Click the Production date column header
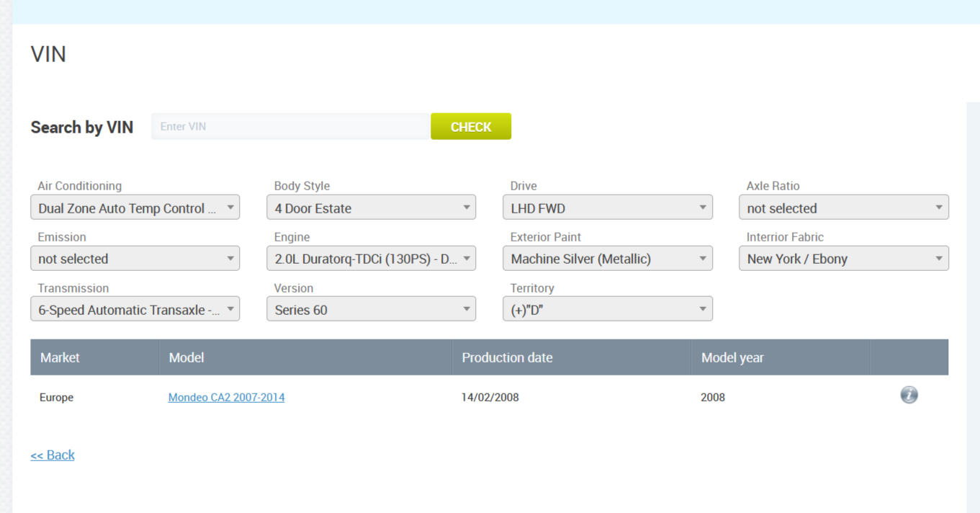The width and height of the screenshot is (980, 513). pyautogui.click(x=507, y=357)
